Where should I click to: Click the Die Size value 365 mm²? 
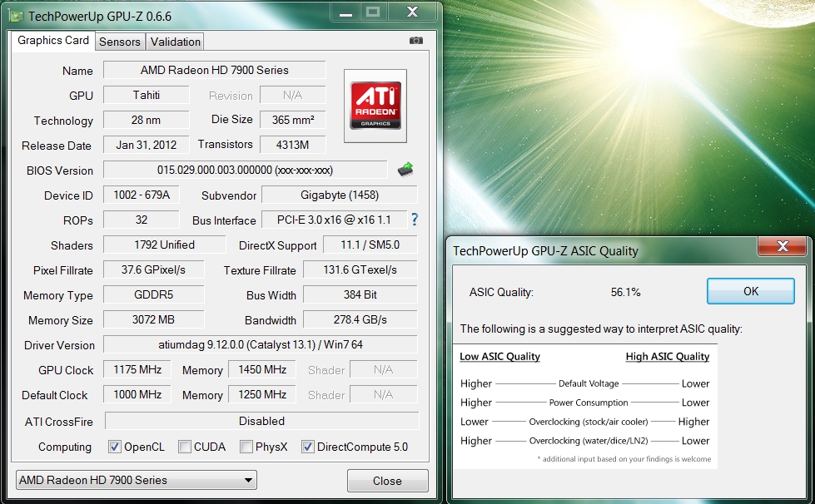click(293, 120)
